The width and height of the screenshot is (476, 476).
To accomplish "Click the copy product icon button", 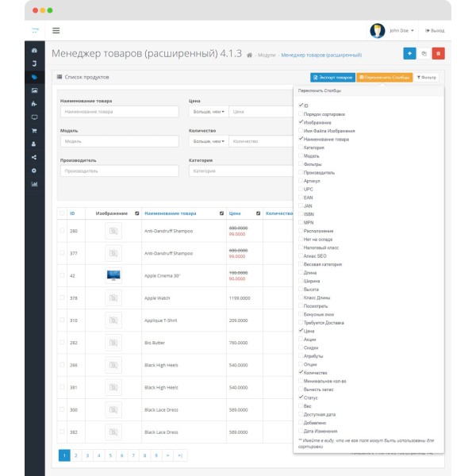I will [x=424, y=53].
